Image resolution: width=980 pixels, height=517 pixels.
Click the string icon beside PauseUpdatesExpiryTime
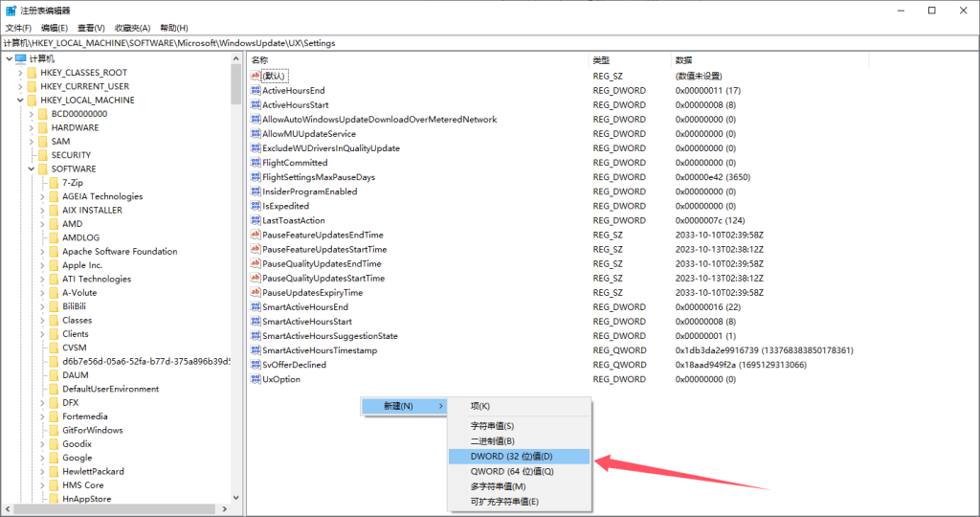[256, 292]
